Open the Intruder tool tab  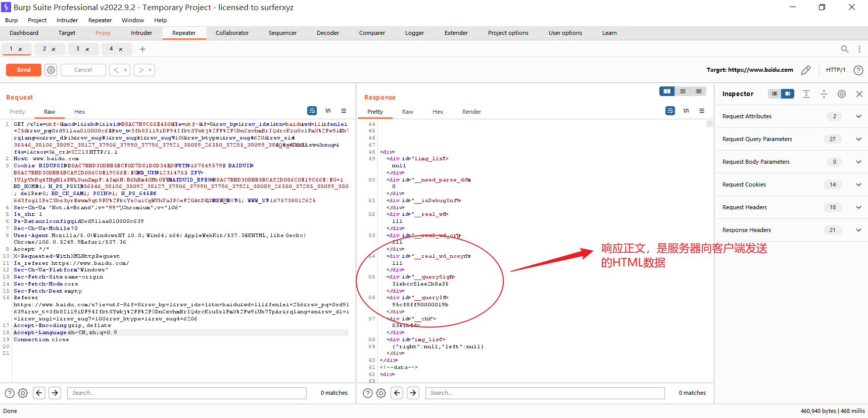coord(141,33)
